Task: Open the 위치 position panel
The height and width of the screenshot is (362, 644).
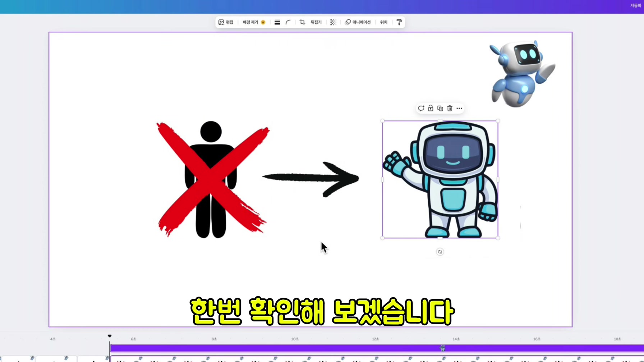Action: [x=384, y=22]
